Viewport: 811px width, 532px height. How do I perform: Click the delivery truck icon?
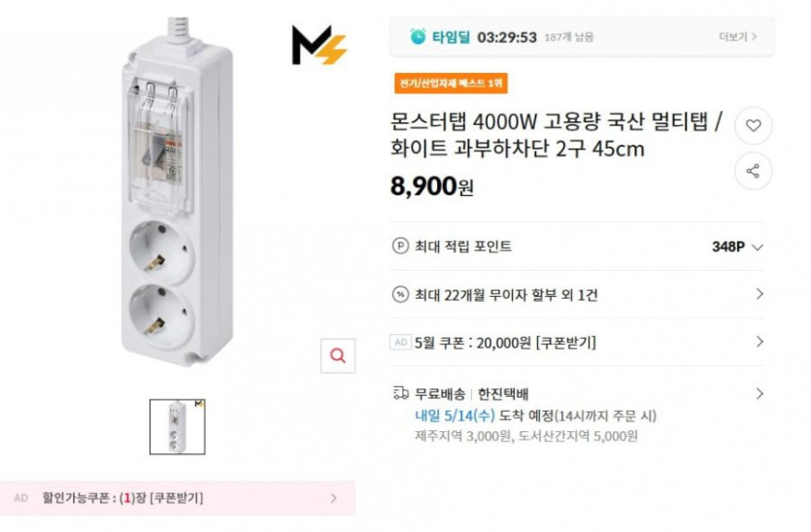tap(400, 393)
